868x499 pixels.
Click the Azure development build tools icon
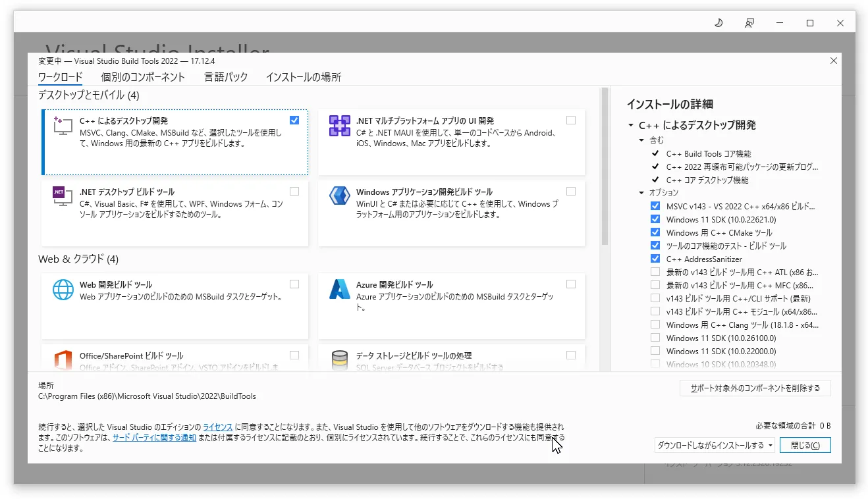(x=340, y=290)
